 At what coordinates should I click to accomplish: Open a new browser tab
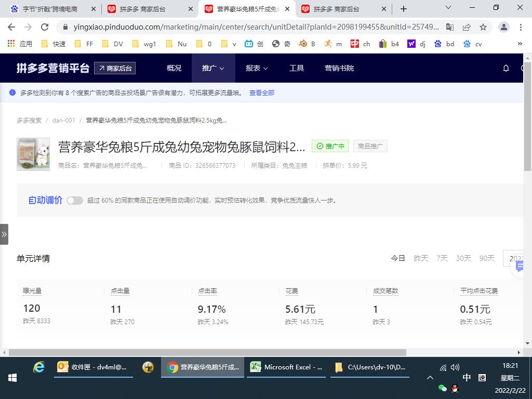(403, 9)
